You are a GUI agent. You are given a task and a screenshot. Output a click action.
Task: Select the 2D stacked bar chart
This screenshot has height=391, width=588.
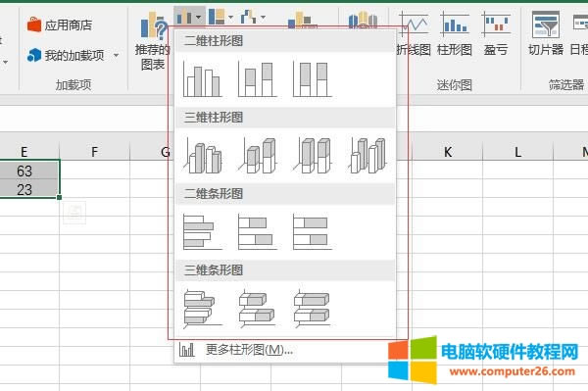pyautogui.click(x=257, y=231)
